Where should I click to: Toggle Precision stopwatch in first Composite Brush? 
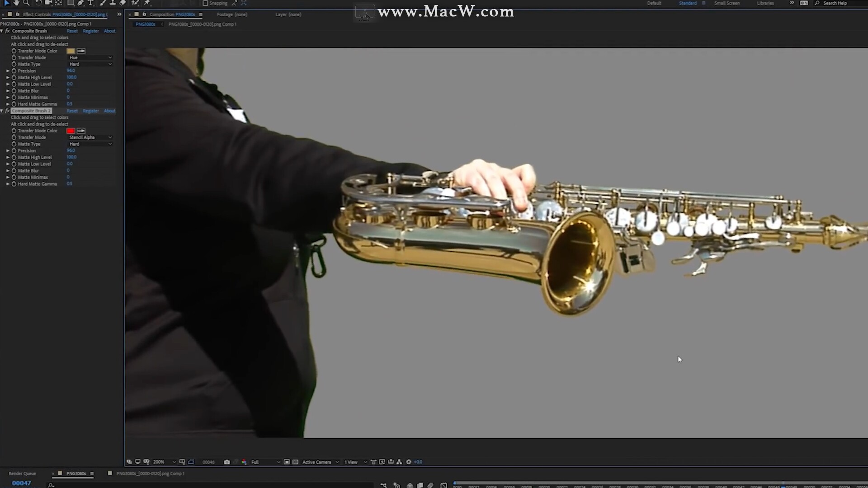click(x=14, y=71)
